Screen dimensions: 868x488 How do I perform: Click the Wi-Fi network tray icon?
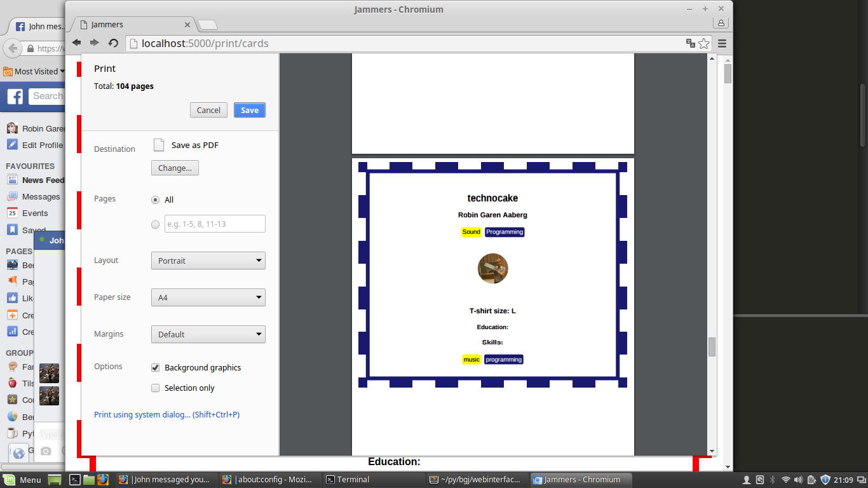click(786, 480)
